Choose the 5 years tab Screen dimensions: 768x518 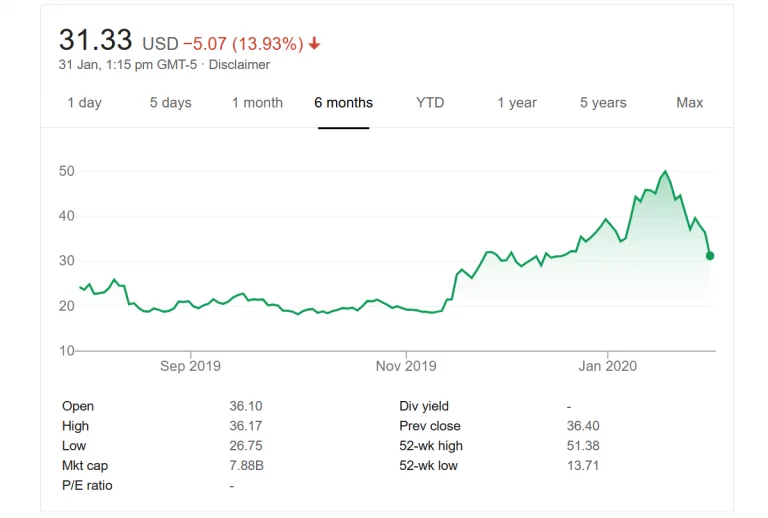point(603,103)
